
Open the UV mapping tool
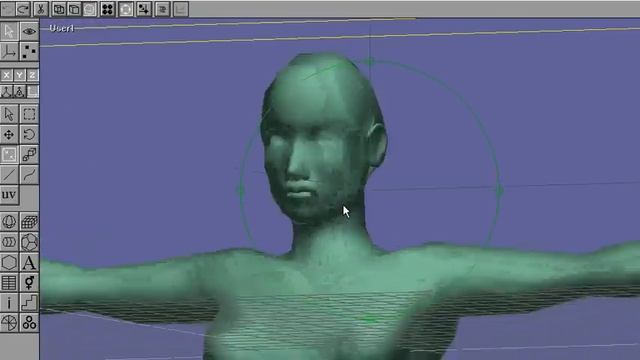coord(9,195)
